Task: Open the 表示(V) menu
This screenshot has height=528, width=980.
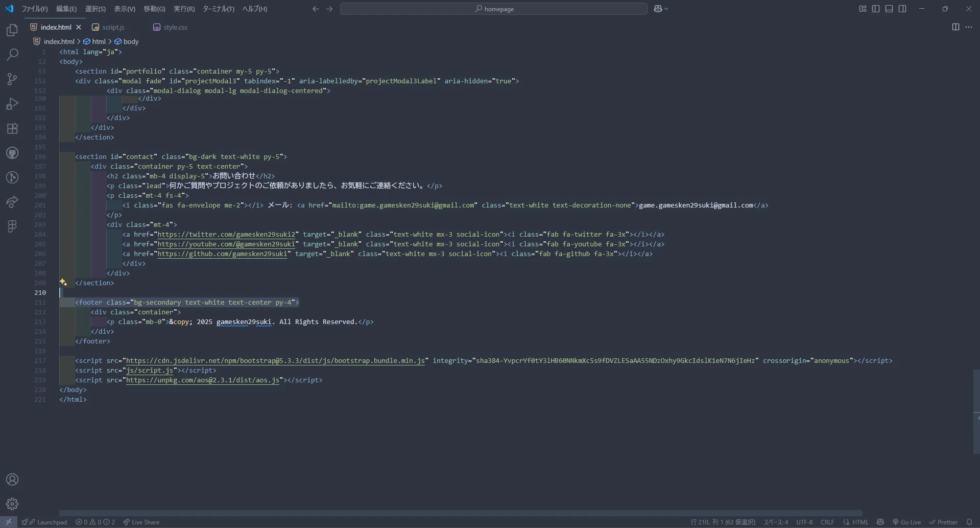Action: pyautogui.click(x=125, y=9)
